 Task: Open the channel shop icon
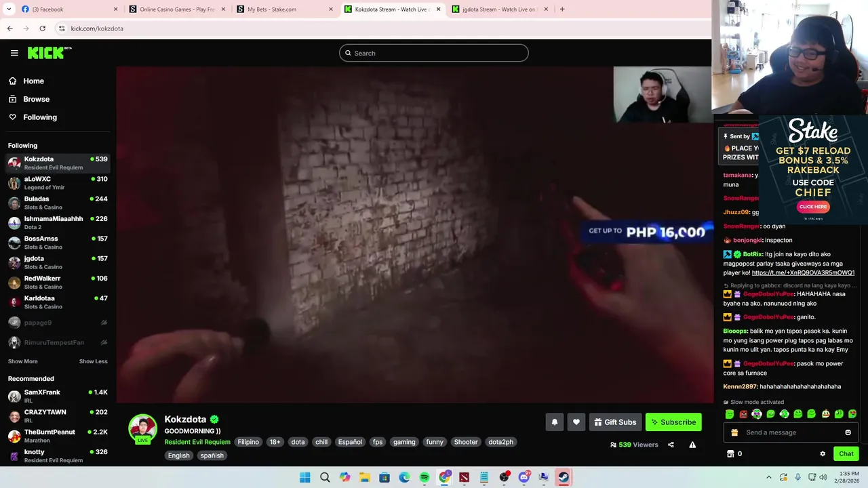(730, 453)
